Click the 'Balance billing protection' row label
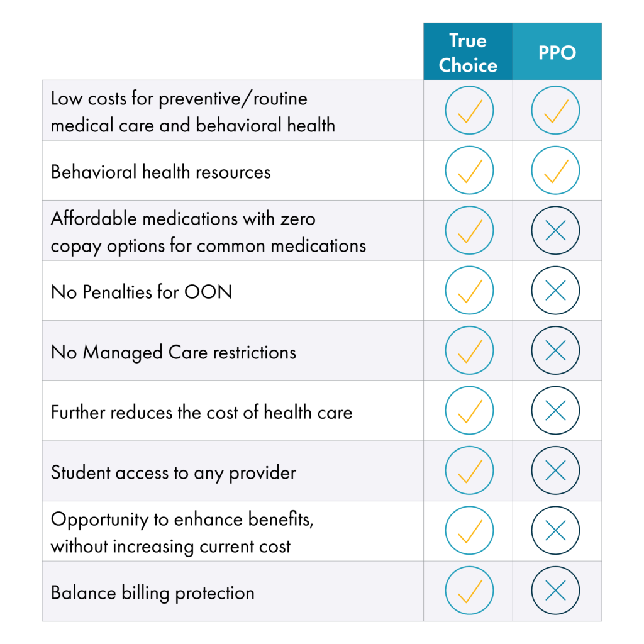The height and width of the screenshot is (644, 644). (x=153, y=592)
